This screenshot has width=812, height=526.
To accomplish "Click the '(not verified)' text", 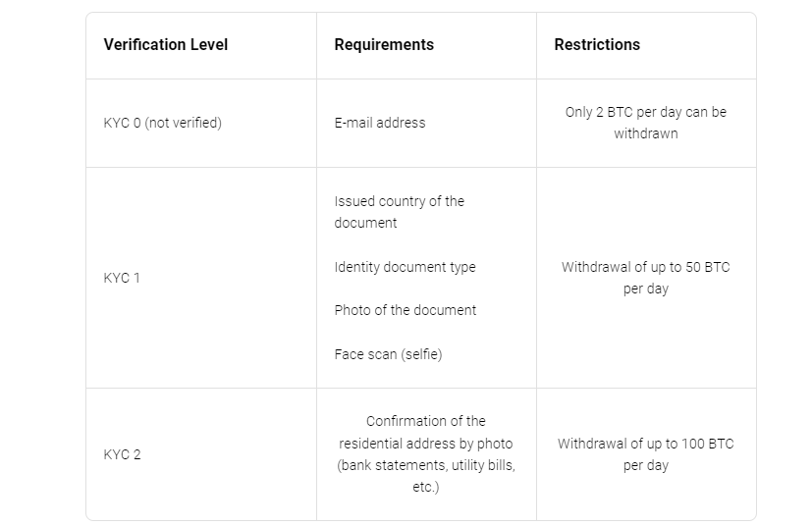I will 183,124.
